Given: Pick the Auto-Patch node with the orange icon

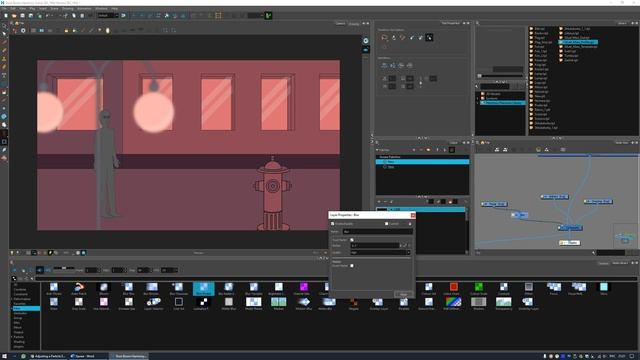Looking at the screenshot, I should pos(79,288).
